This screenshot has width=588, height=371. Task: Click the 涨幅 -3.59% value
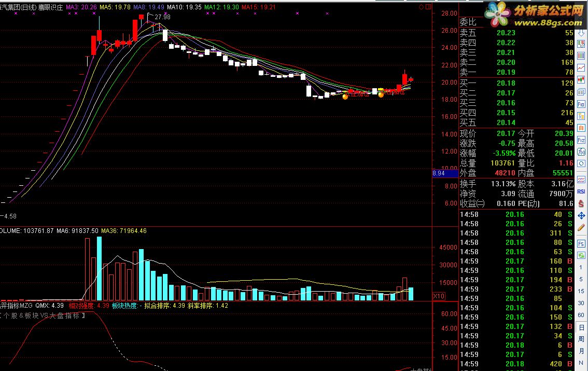[x=504, y=154]
